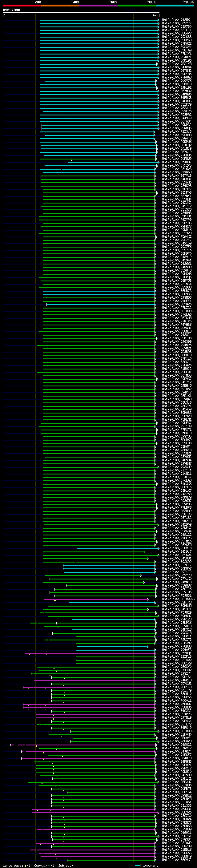Open hit UniRef100_B3TLT1
The image size is (197, 868).
point(176,30)
